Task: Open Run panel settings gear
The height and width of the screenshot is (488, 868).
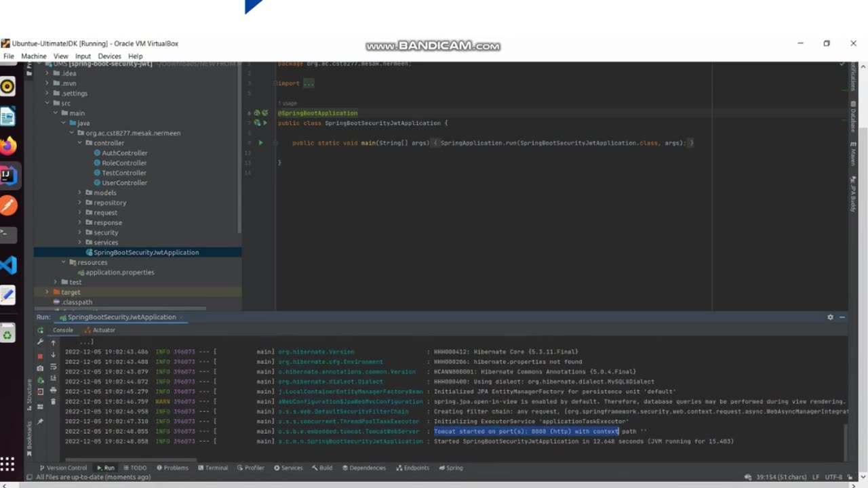Action: (830, 317)
